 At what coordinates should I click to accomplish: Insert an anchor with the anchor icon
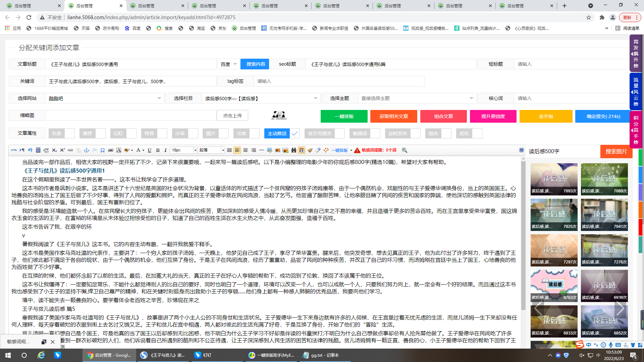[87, 150]
